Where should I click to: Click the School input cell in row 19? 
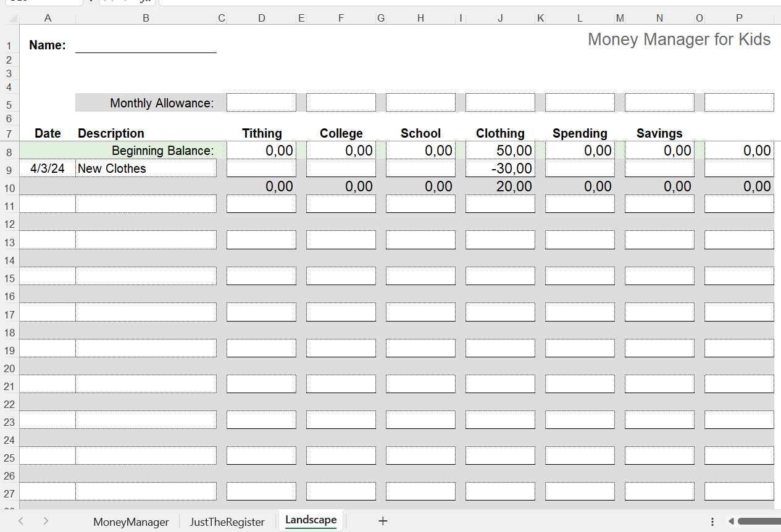pos(420,348)
